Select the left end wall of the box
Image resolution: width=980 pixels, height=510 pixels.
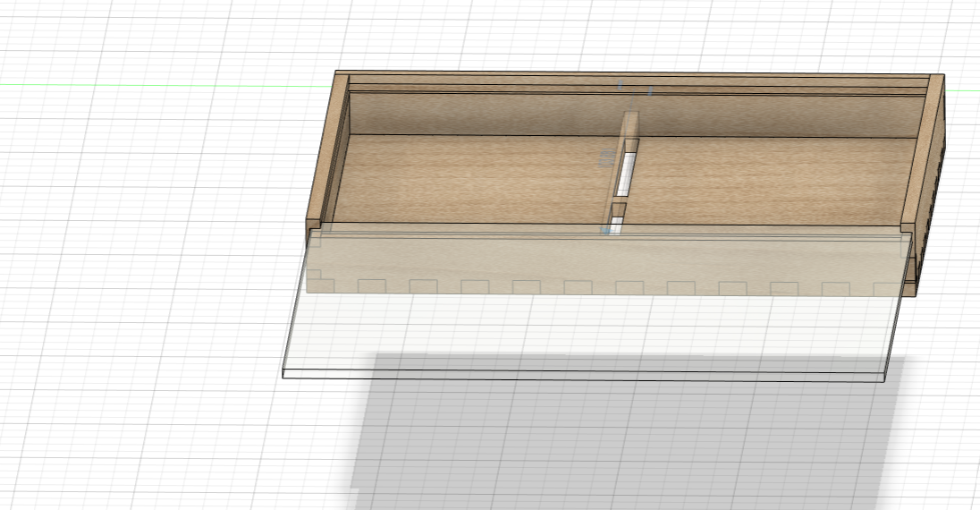328,149
